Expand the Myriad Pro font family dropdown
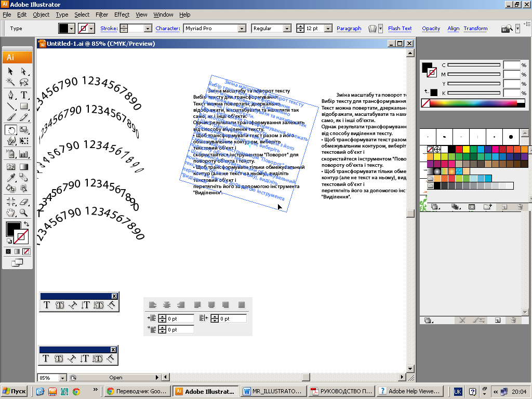Viewport: 532px width, 399px height. pyautogui.click(x=242, y=29)
